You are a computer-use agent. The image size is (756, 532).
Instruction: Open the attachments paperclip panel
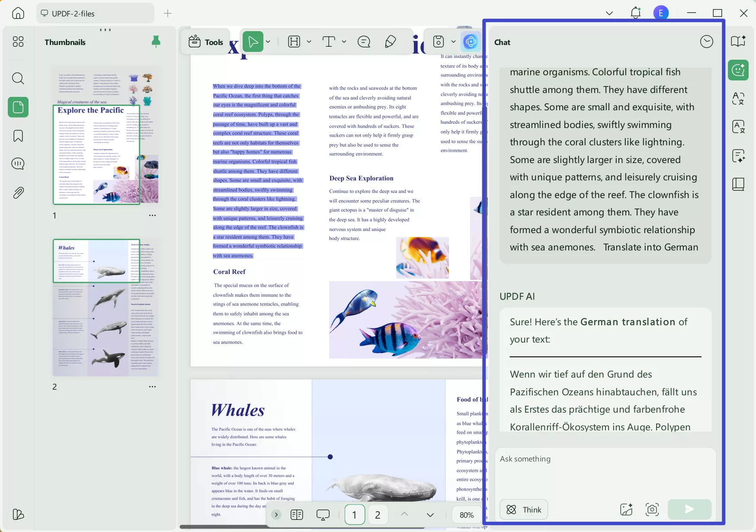pyautogui.click(x=18, y=192)
